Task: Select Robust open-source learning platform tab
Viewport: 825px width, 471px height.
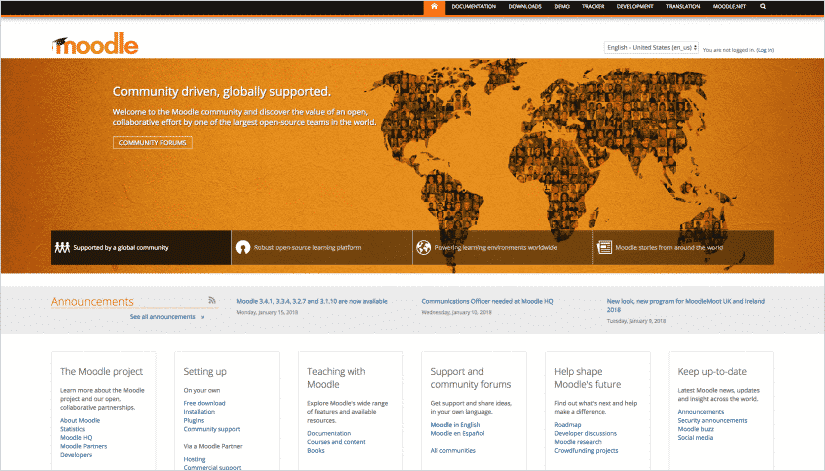Action: point(322,247)
